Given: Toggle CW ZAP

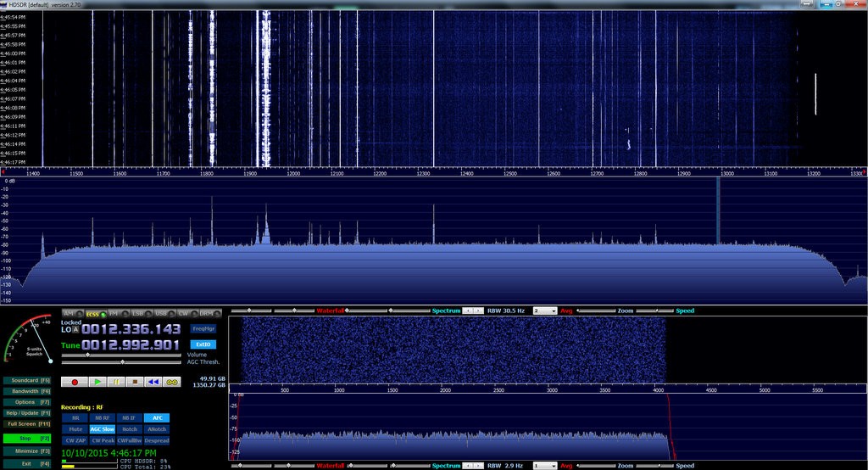Looking at the screenshot, I should [75, 440].
